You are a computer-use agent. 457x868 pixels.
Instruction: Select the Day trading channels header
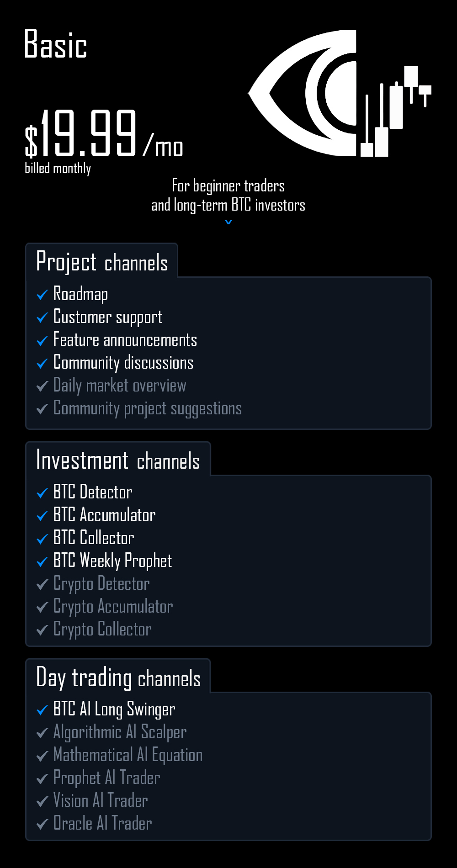pos(118,677)
